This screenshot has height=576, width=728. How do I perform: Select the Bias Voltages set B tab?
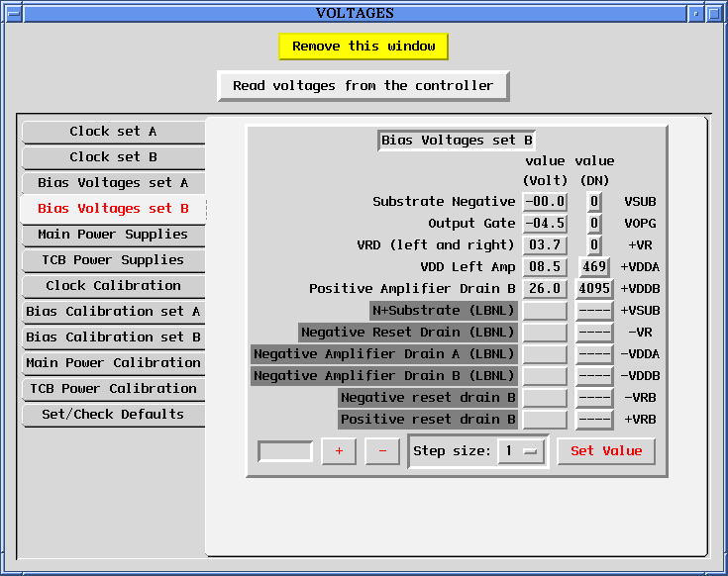pyautogui.click(x=113, y=209)
